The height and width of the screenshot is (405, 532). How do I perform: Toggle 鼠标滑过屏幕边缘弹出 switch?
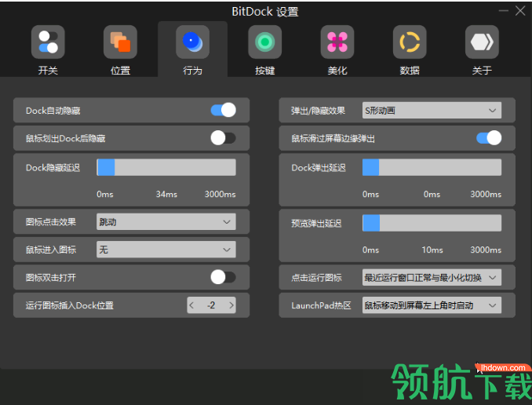(489, 138)
